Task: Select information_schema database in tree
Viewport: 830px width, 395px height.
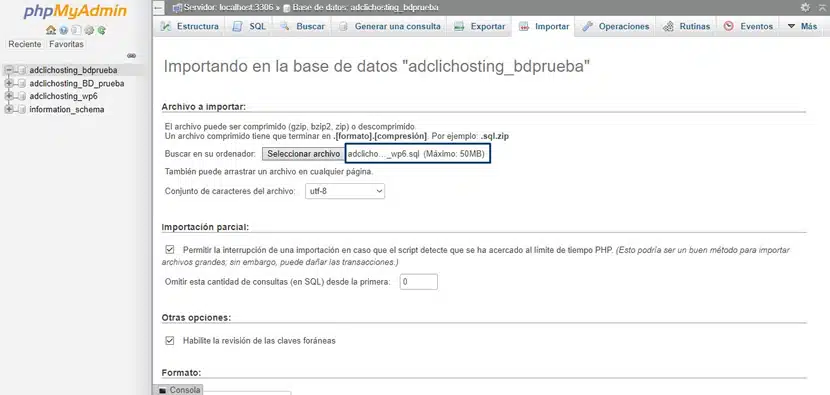Action: (67, 110)
